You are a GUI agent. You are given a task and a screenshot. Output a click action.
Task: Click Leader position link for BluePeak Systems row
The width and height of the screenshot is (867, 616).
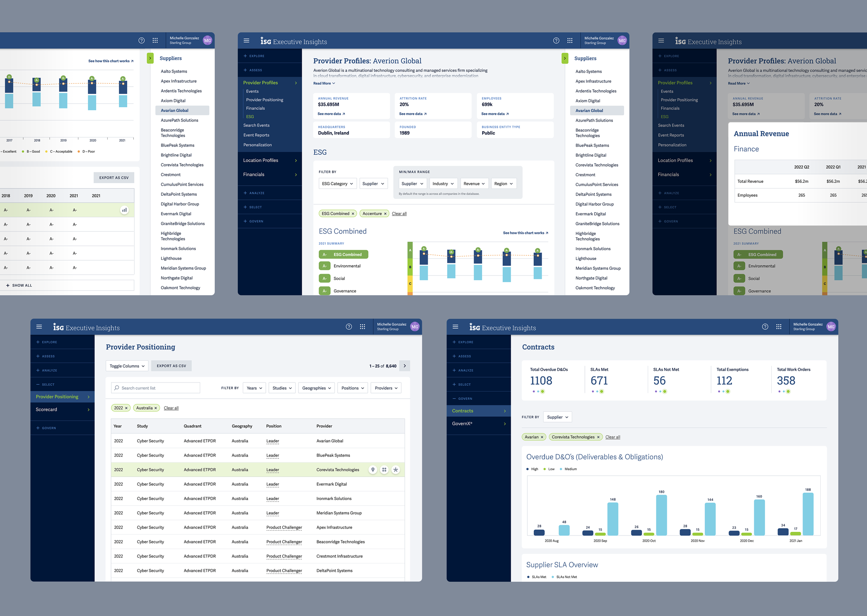click(x=273, y=456)
